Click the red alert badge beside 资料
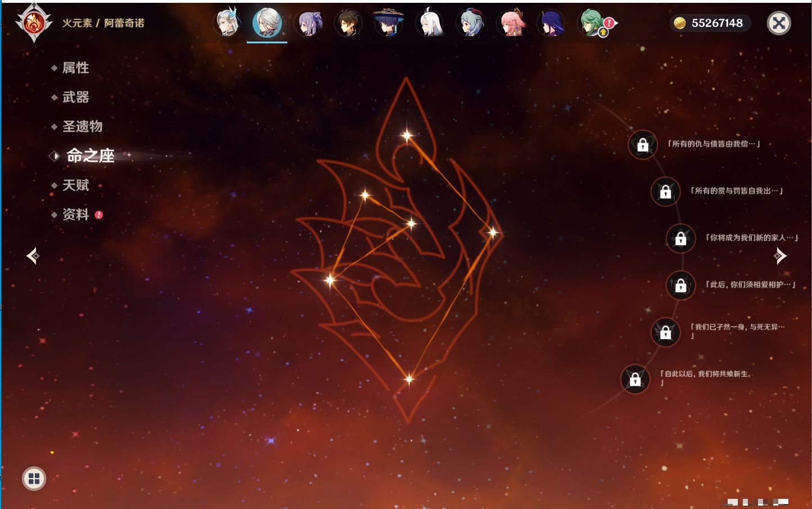Viewport: 812px width, 509px height. (99, 215)
